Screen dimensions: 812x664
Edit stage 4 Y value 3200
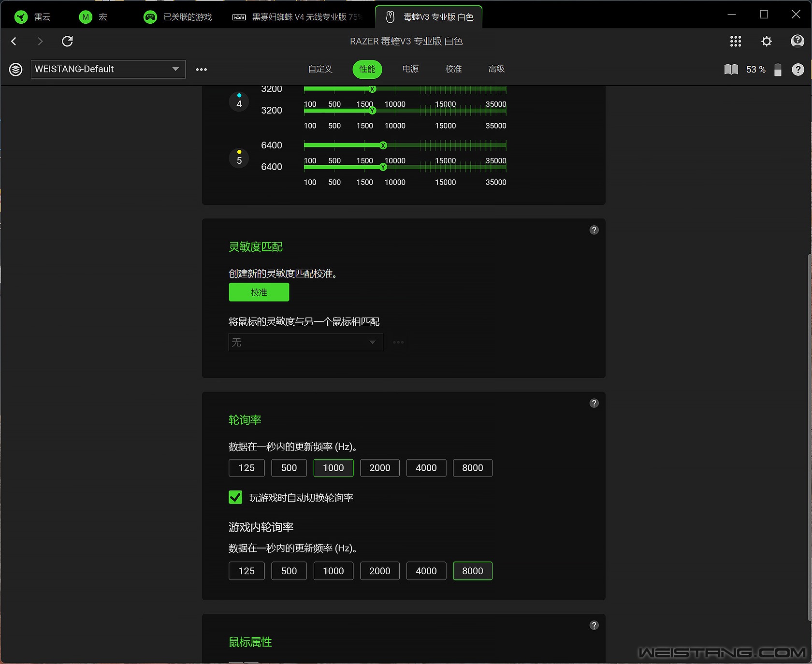pyautogui.click(x=272, y=111)
